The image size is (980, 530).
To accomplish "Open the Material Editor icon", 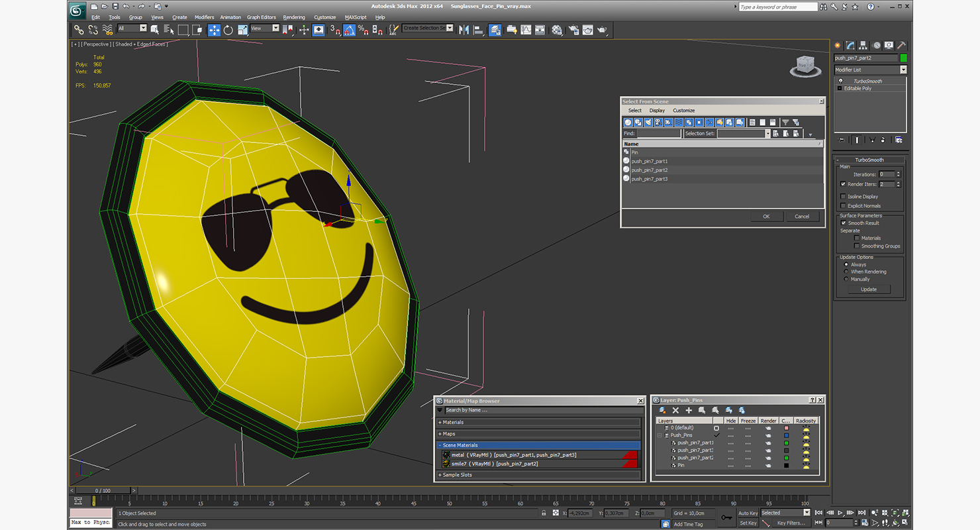I will click(x=557, y=30).
